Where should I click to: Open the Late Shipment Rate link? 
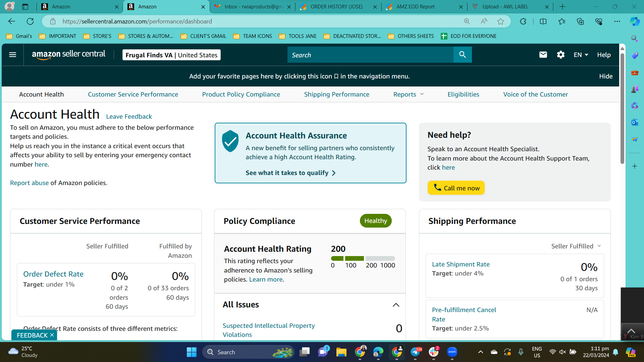coord(461,264)
